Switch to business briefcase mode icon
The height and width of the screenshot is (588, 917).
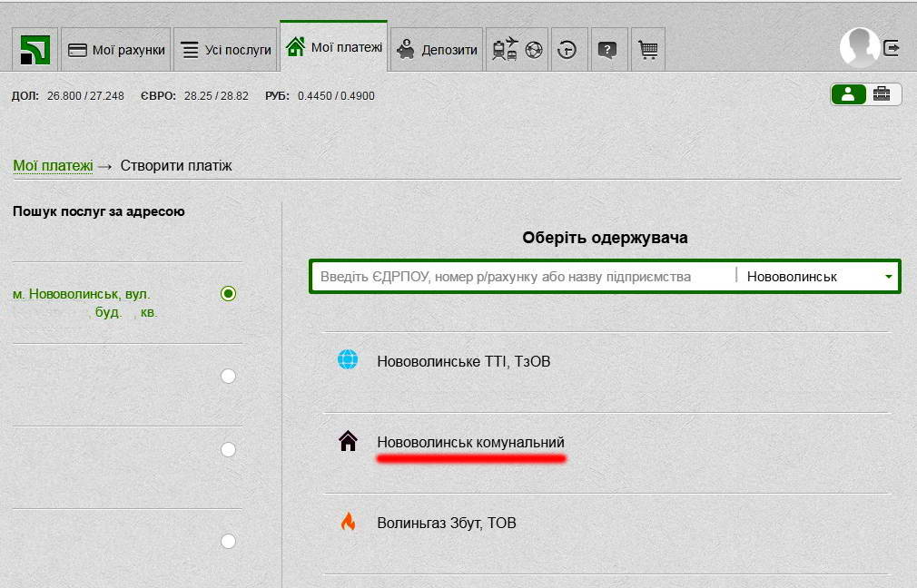(882, 94)
